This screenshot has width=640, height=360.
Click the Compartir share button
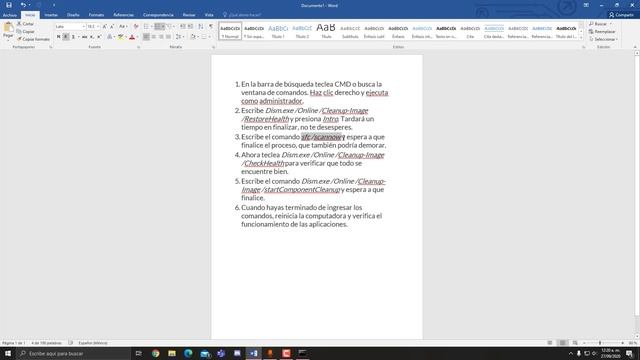tap(622, 15)
